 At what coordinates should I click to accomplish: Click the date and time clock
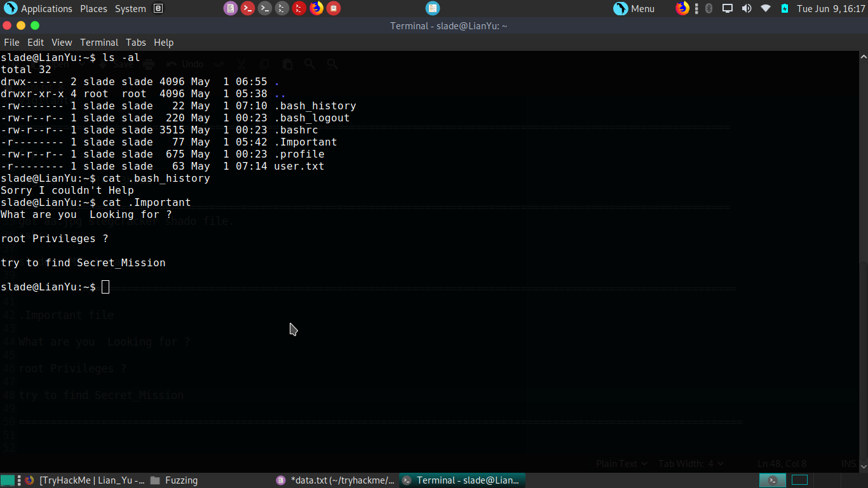tap(831, 8)
